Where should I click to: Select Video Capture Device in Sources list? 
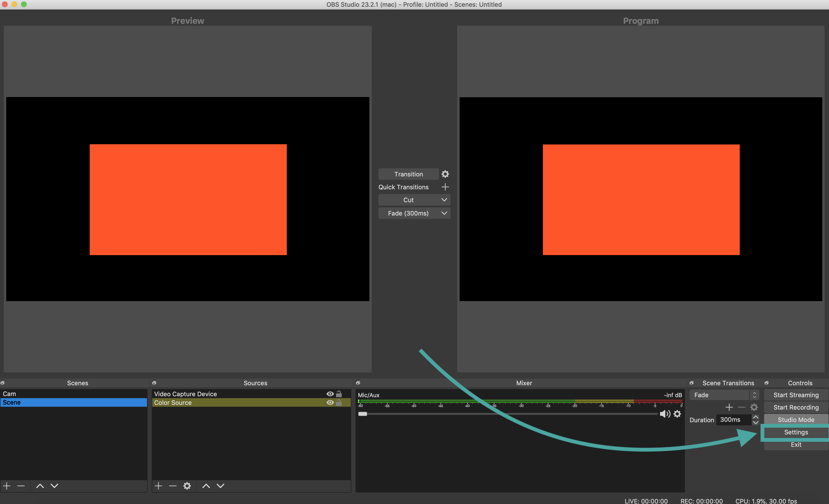pyautogui.click(x=185, y=394)
